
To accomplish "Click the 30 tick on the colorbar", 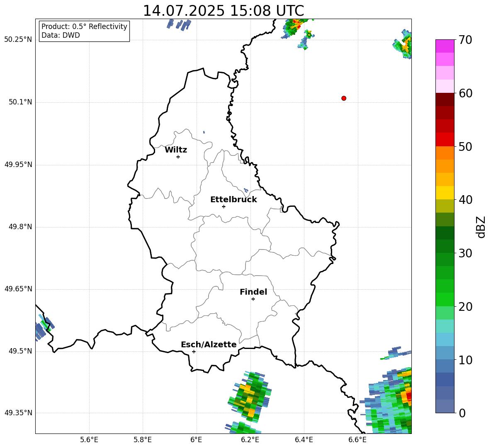I will tap(465, 253).
